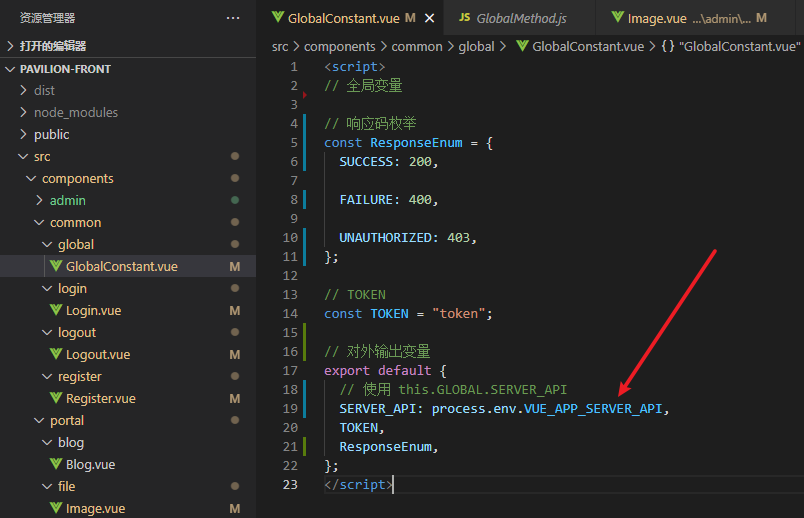This screenshot has width=804, height=518.
Task: Open Logout.vue in the file tree
Action: pos(128,354)
